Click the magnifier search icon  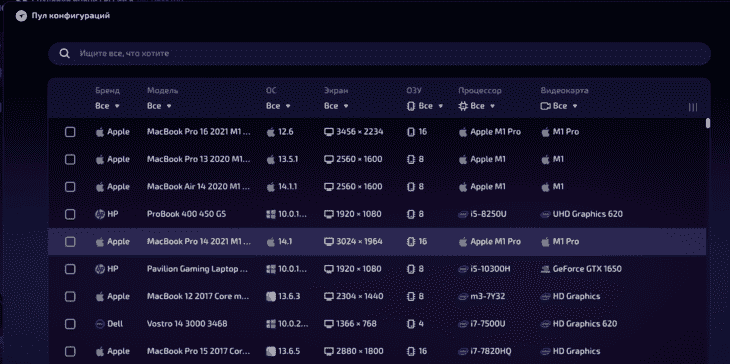click(64, 54)
